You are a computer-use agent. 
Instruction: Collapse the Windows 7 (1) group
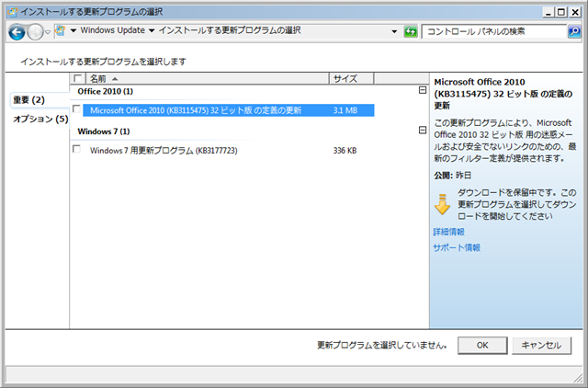tap(423, 131)
